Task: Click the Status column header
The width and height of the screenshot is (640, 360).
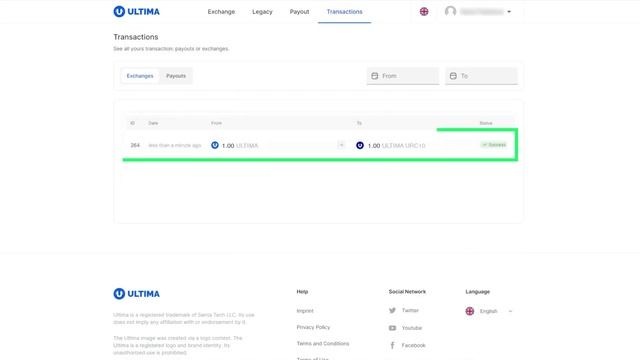Action: 486,123
